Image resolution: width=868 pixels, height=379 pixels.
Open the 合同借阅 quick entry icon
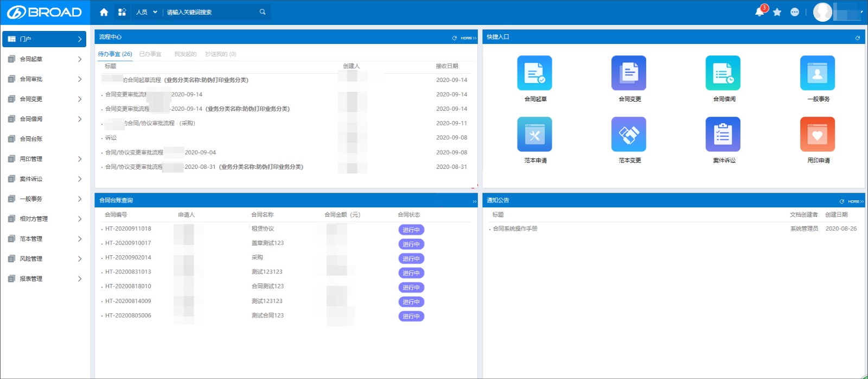(723, 73)
